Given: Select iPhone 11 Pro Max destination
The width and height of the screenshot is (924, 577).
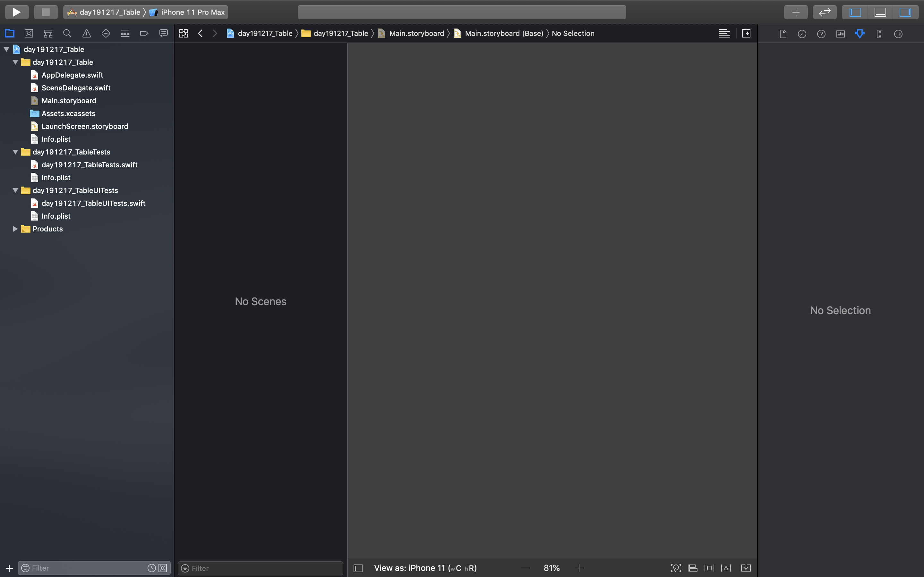Looking at the screenshot, I should pos(192,12).
